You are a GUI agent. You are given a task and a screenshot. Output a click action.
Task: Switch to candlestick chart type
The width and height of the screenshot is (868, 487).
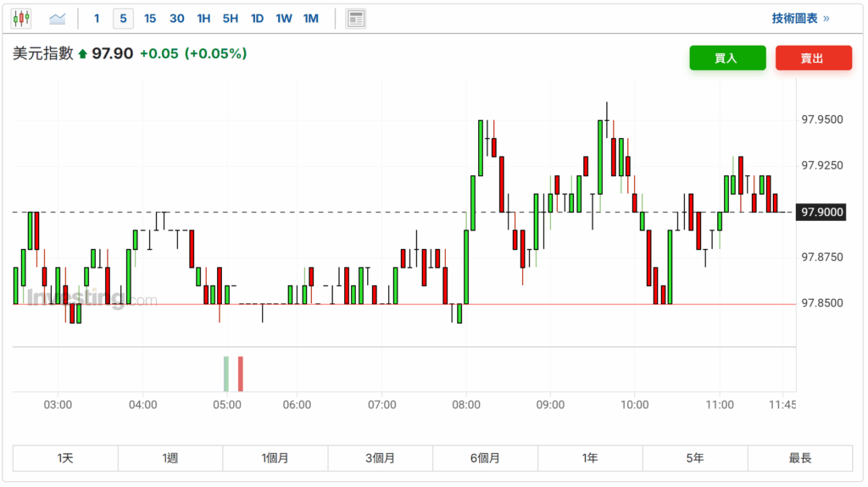click(21, 19)
